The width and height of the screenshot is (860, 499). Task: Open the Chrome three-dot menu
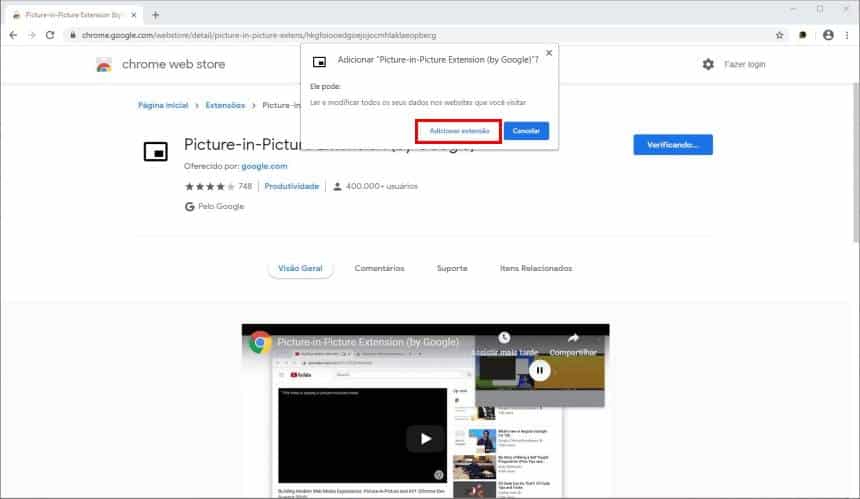pyautogui.click(x=847, y=35)
